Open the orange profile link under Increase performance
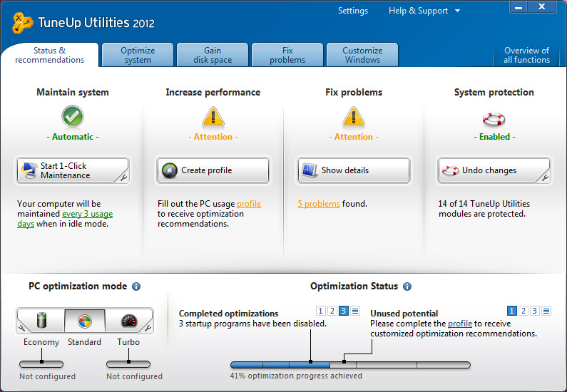Image resolution: width=567 pixels, height=392 pixels. (249, 204)
